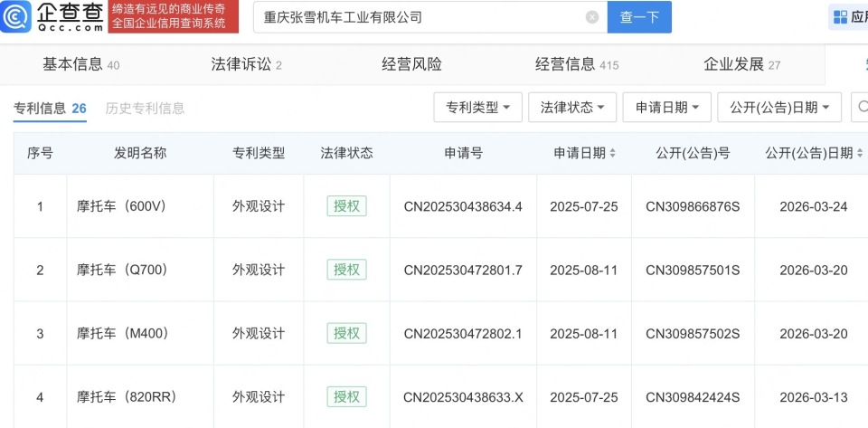Select the 企业发展 tab

(741, 64)
